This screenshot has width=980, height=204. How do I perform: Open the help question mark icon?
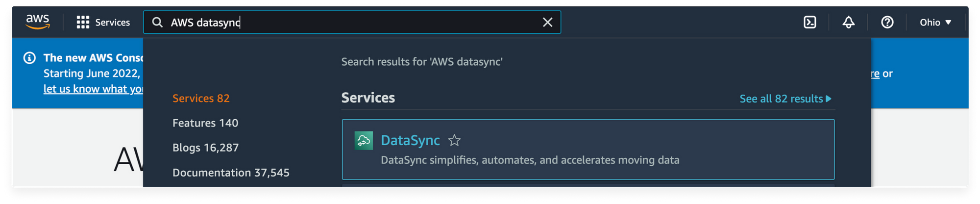[x=887, y=22]
